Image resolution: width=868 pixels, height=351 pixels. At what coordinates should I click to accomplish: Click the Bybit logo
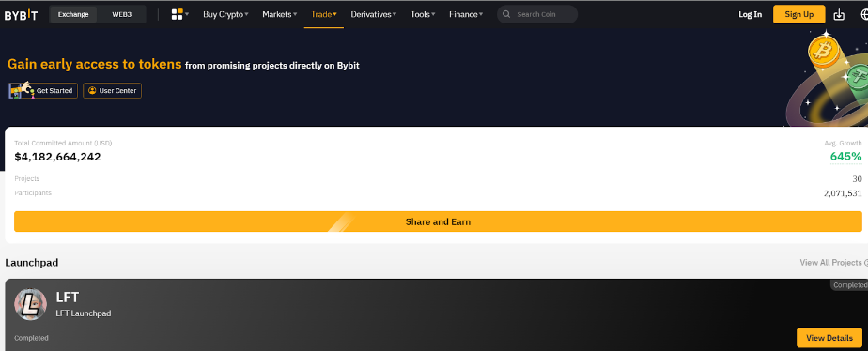click(x=21, y=15)
